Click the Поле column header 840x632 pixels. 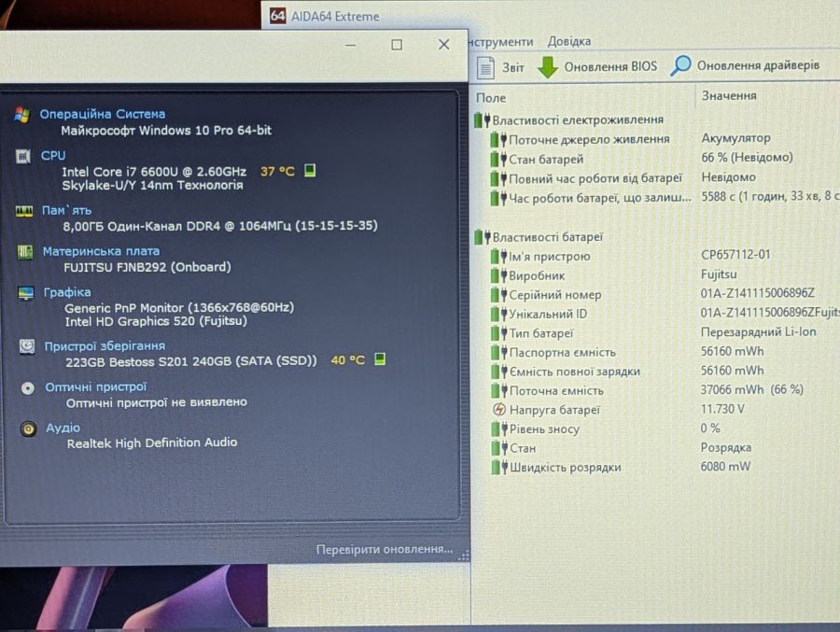click(x=491, y=98)
